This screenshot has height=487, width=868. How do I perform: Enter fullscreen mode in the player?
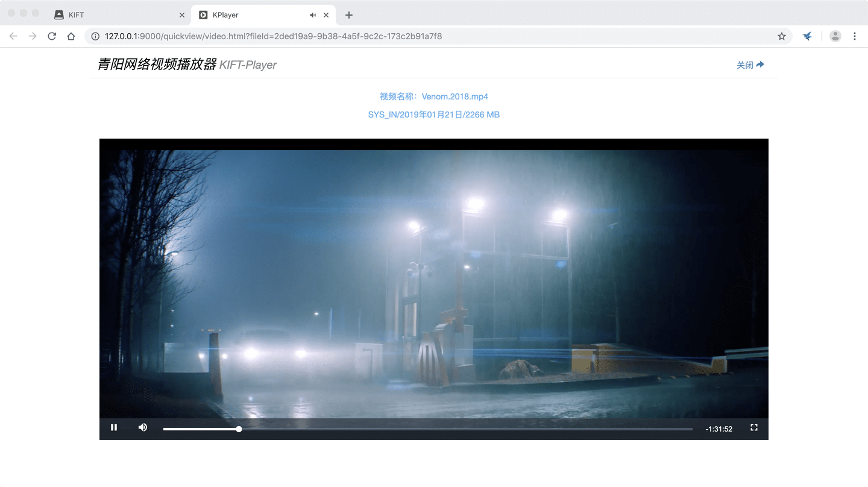point(753,428)
